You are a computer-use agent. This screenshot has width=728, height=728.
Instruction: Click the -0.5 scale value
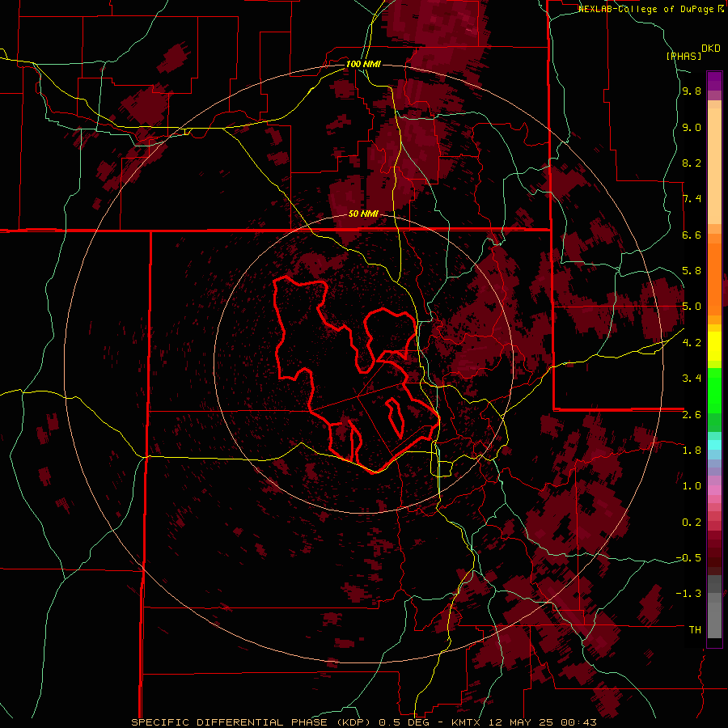(688, 558)
